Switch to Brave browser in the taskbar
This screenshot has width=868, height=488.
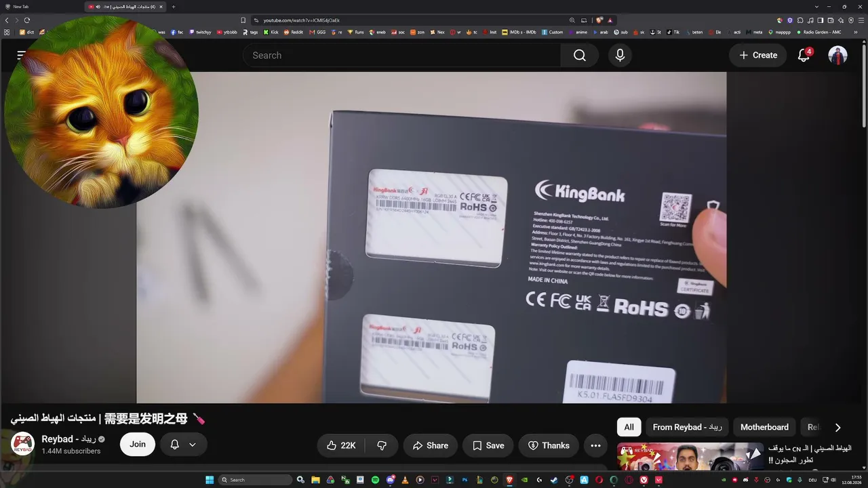tap(509, 480)
